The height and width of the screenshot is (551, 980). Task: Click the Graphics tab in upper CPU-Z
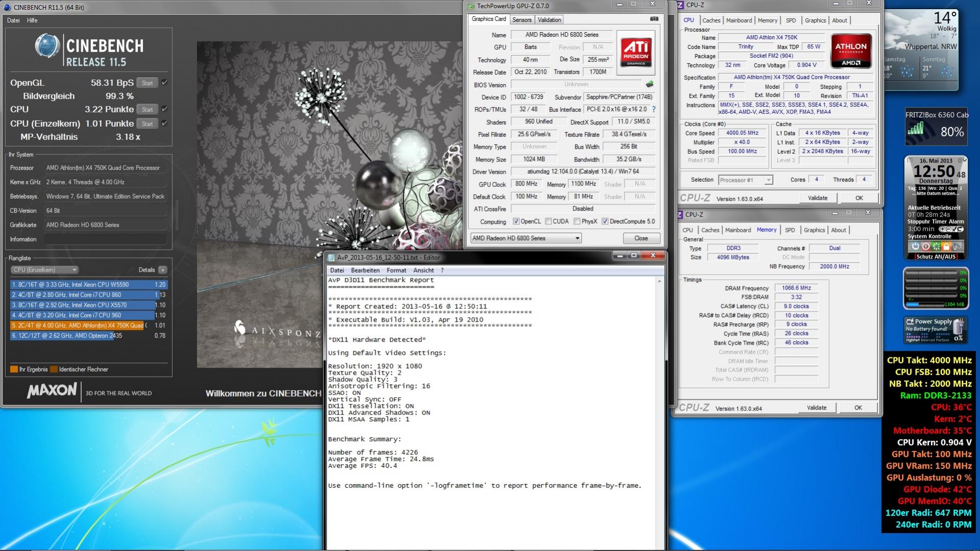815,20
